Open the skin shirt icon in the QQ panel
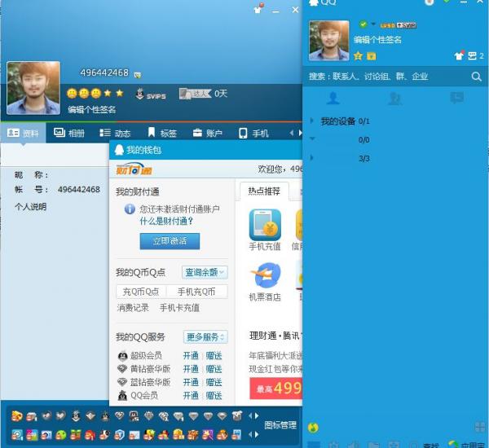This screenshot has height=448, width=489. [459, 56]
